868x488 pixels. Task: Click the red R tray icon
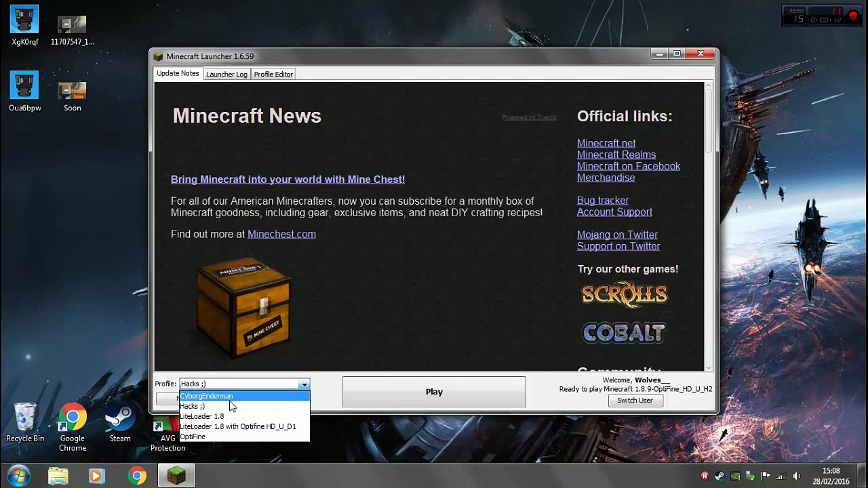pyautogui.click(x=705, y=476)
